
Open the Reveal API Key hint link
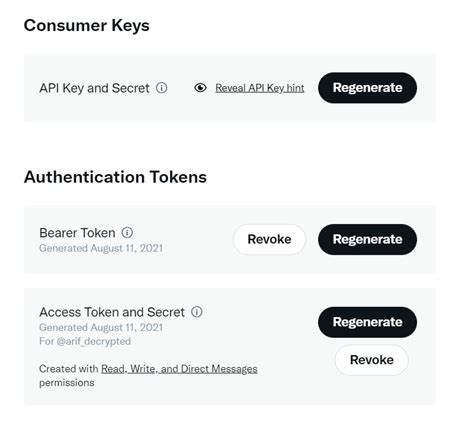coord(260,88)
